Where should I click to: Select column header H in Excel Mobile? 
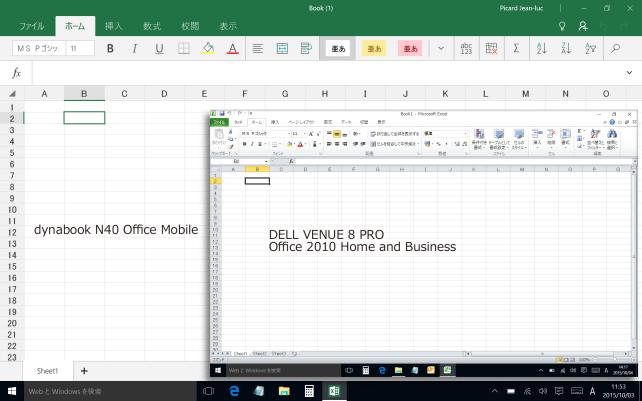325,94
